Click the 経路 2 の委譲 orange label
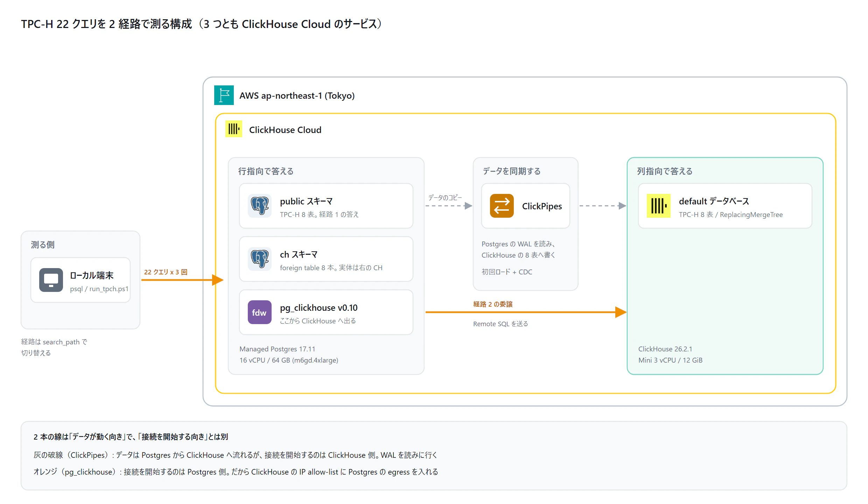 pyautogui.click(x=493, y=304)
